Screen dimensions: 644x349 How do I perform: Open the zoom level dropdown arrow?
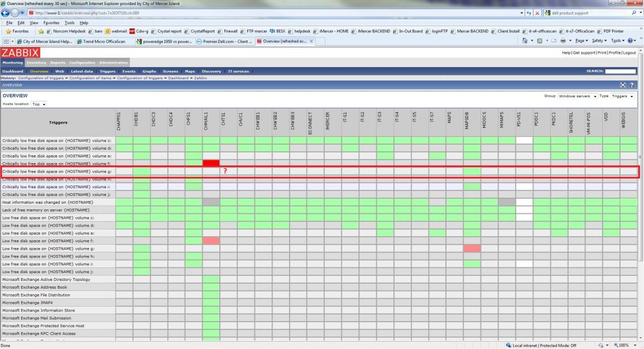(635, 345)
